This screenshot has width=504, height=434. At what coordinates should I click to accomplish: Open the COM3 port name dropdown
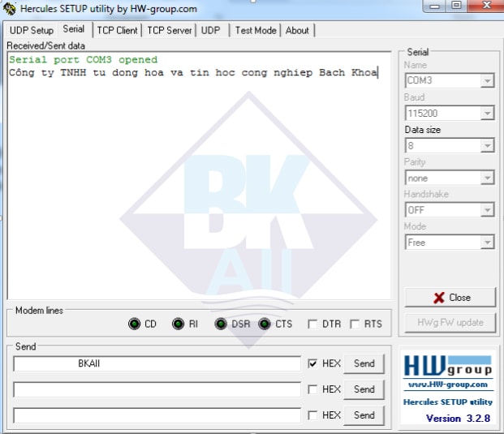tap(487, 80)
